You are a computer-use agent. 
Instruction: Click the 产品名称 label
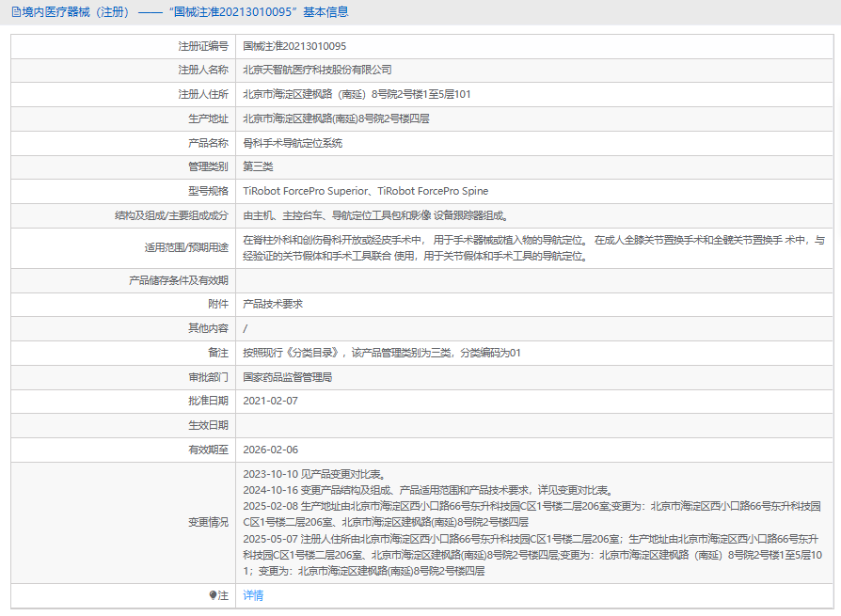click(x=208, y=143)
